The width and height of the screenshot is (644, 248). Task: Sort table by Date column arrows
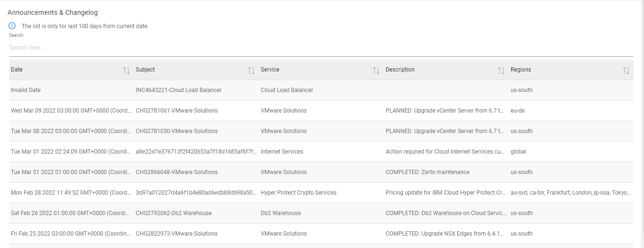coord(126,71)
